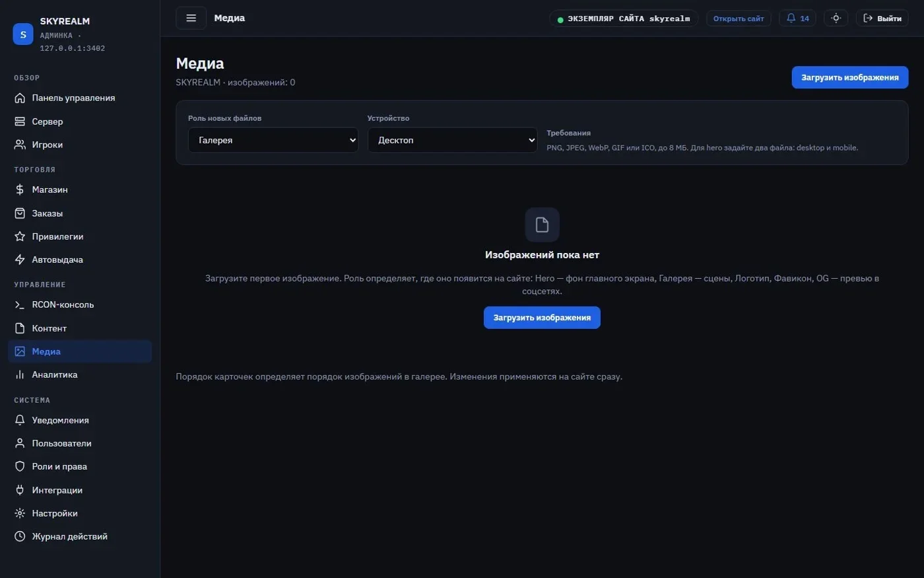This screenshot has height=578, width=924.
Task: Click the requirements text starting PNG, JPEG, WebP
Action: 702,148
